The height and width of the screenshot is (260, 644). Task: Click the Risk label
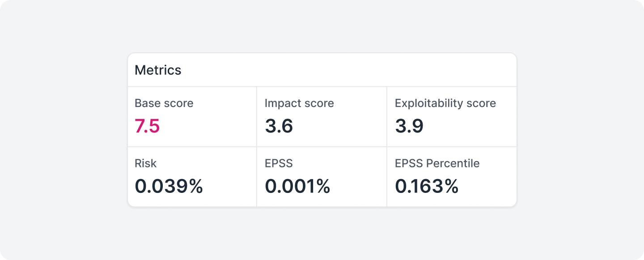145,163
